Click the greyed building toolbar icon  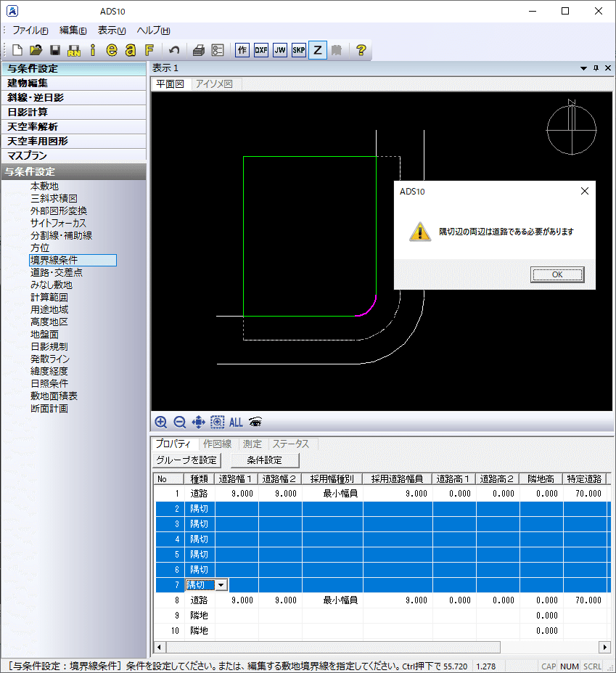click(337, 50)
